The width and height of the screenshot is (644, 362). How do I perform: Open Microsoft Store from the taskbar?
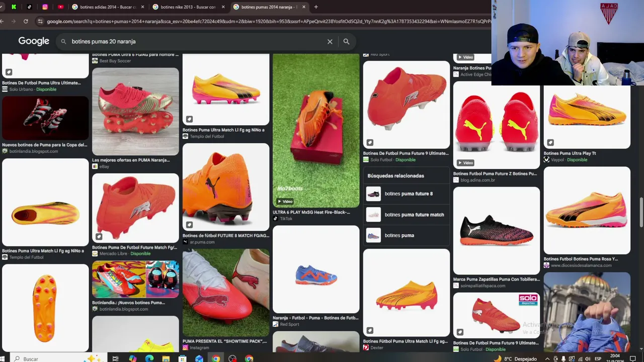click(x=183, y=358)
